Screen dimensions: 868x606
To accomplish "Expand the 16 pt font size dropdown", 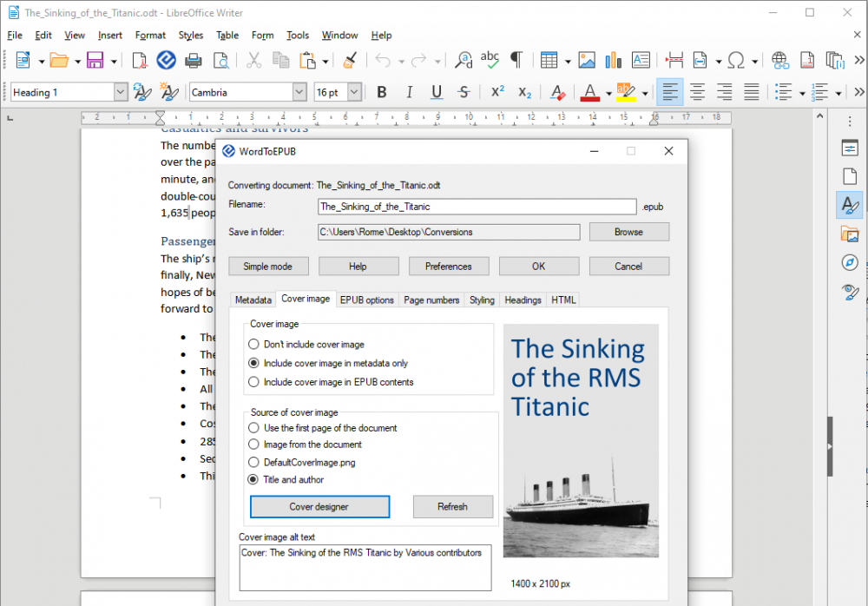I will 354,92.
